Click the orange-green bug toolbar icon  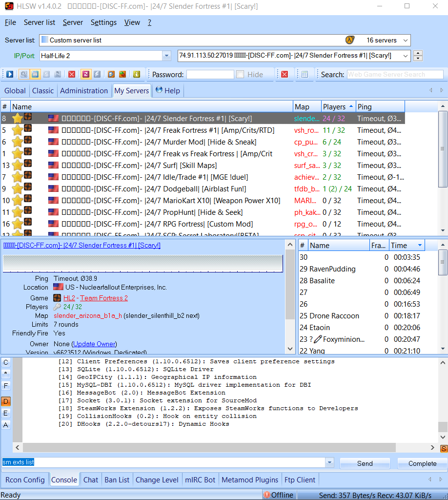(122, 74)
